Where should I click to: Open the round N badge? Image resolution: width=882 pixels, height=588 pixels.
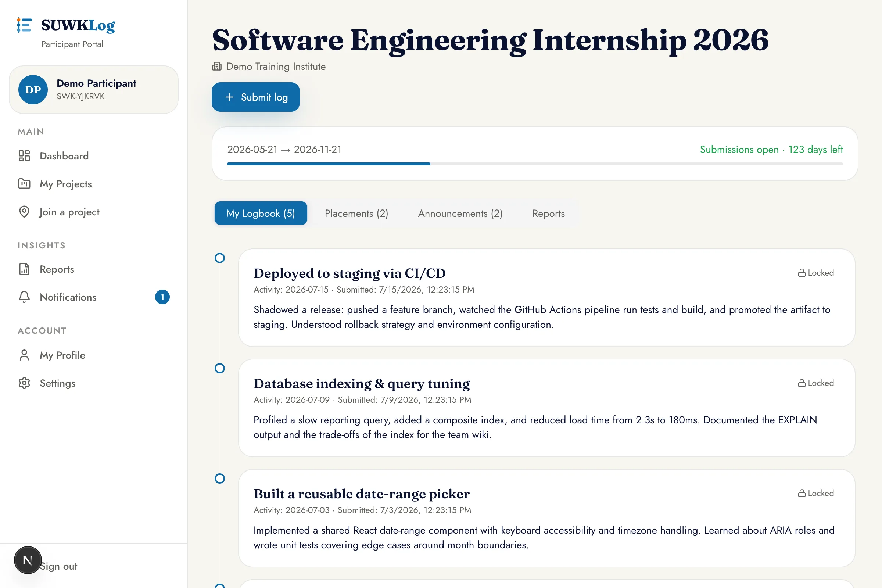[28, 560]
